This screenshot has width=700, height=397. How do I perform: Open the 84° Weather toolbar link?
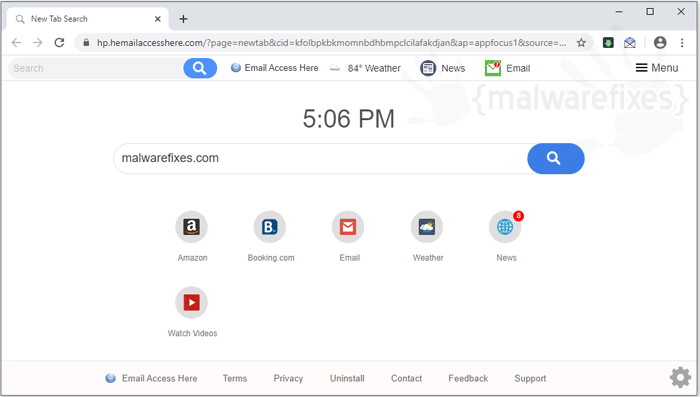point(365,68)
